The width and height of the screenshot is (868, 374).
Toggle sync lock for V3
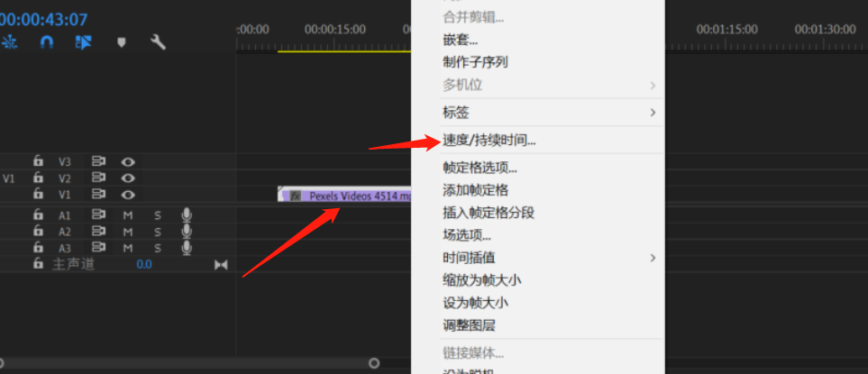click(x=98, y=161)
